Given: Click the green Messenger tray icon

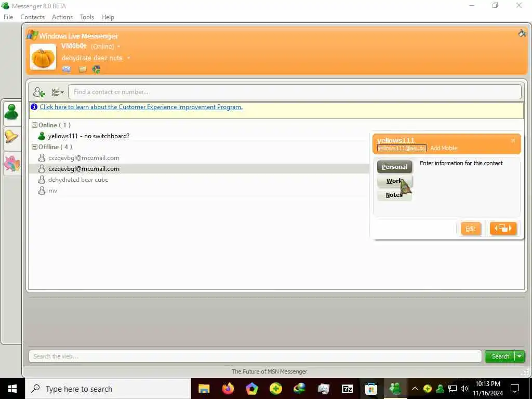Looking at the screenshot, I should [440, 389].
